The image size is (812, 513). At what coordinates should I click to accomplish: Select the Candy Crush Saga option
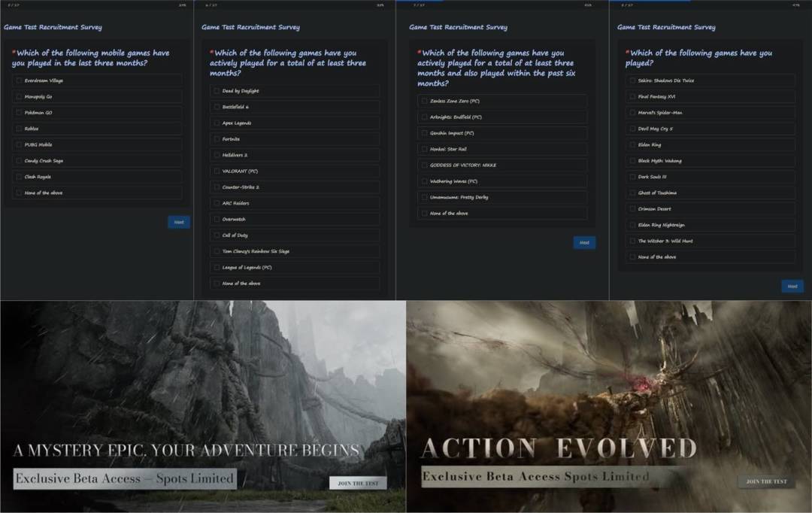(x=97, y=161)
